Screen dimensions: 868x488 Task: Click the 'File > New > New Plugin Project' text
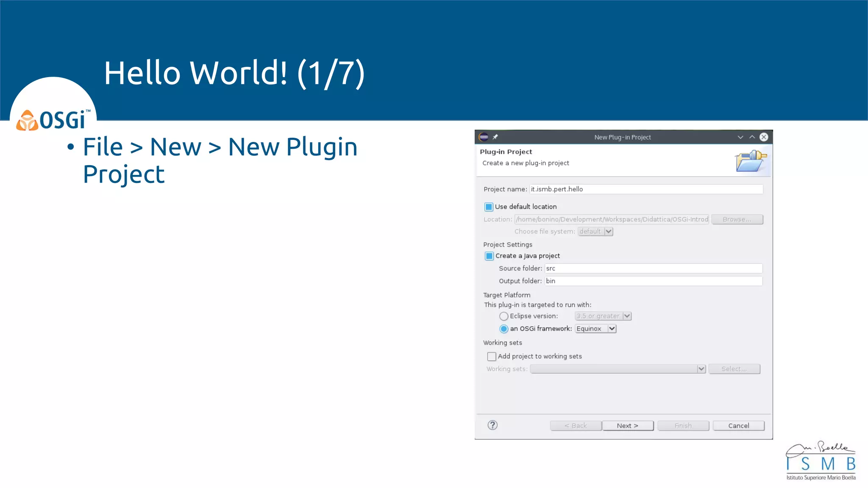coord(220,160)
